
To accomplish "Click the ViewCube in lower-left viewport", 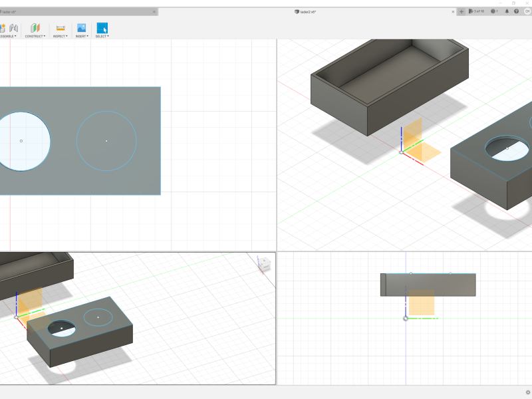I will point(264,264).
